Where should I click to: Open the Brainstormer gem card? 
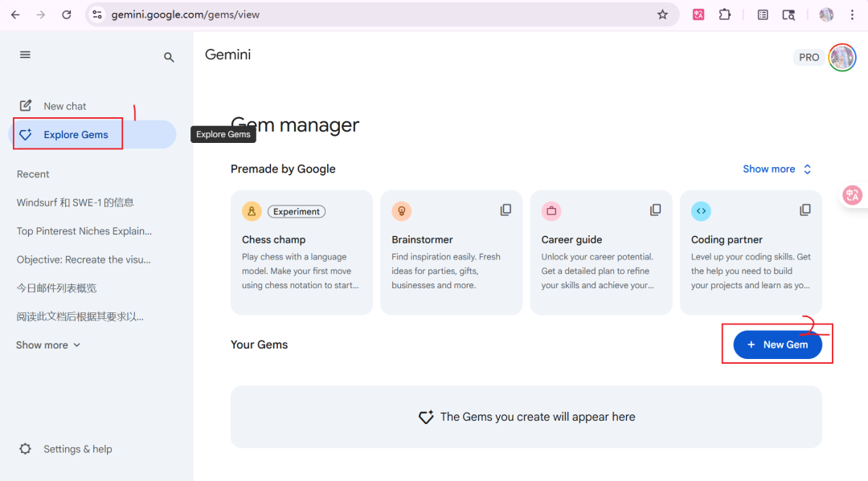coord(451,253)
